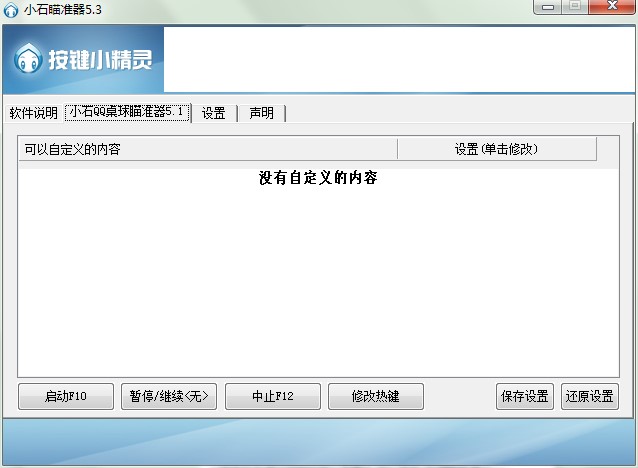Minimize the 小石瞄准器5.3 window
638x468 pixels.
click(x=548, y=7)
